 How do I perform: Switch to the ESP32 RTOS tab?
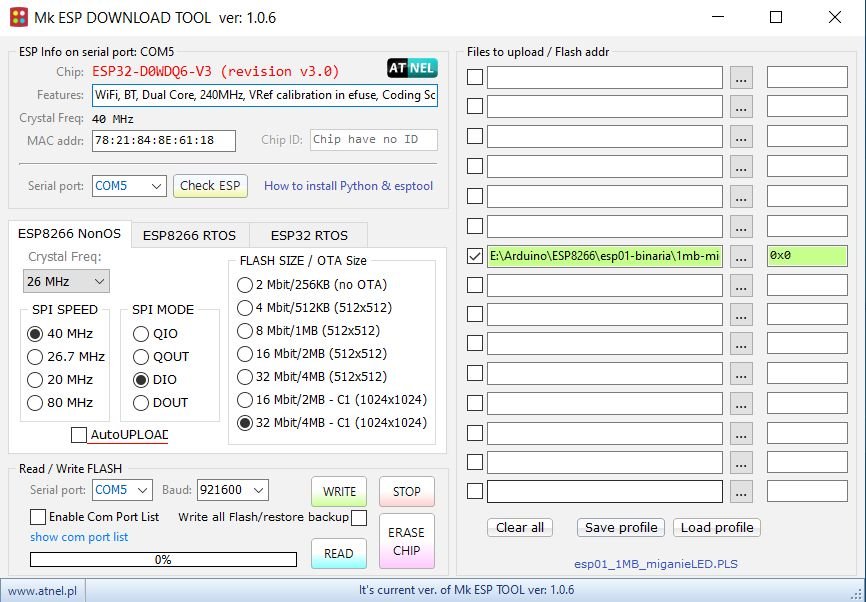pyautogui.click(x=309, y=235)
